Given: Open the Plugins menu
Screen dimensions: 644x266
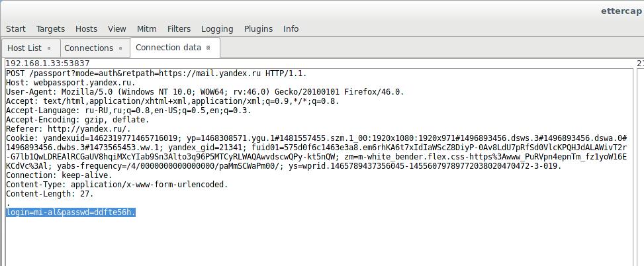Looking at the screenshot, I should tap(258, 29).
